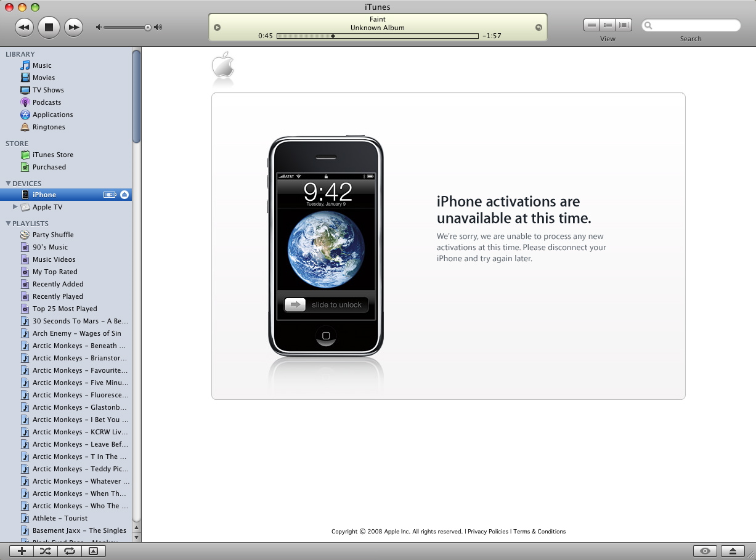Click the Previous track rewind button
Image resolution: width=756 pixels, height=560 pixels.
click(24, 27)
